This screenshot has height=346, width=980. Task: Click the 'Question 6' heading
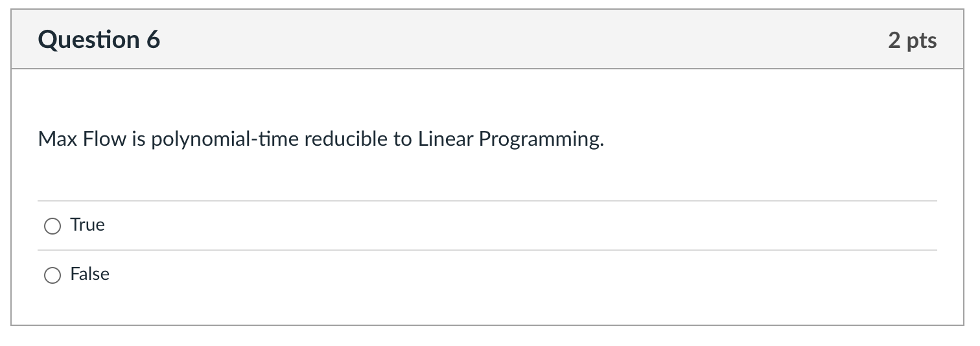[99, 40]
